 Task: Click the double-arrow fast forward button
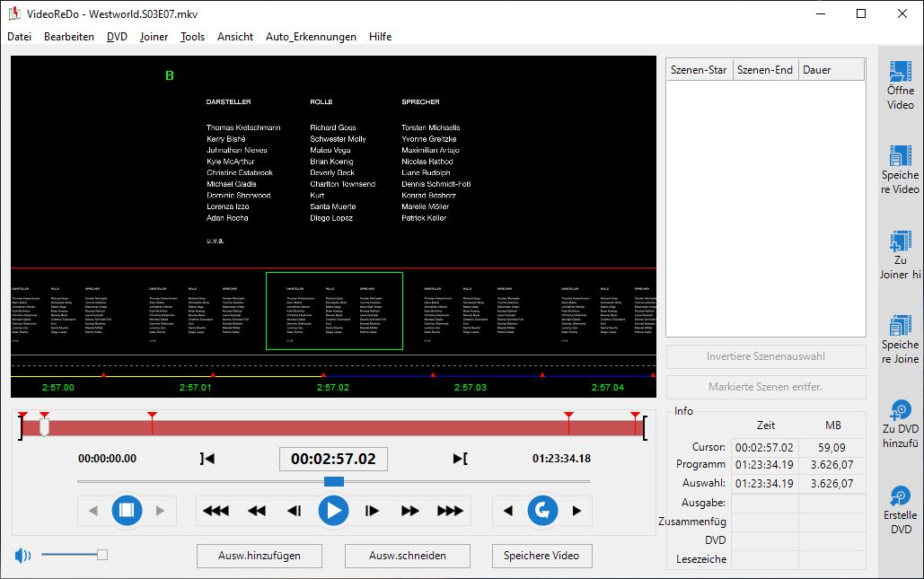[x=410, y=511]
